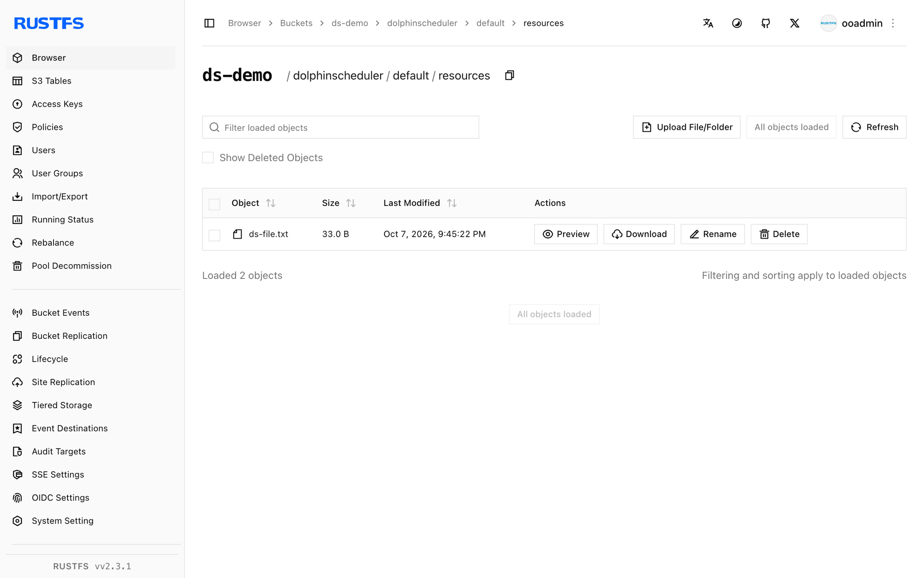Click top All objects loaded button
The width and height of the screenshot is (924, 578).
click(x=791, y=127)
